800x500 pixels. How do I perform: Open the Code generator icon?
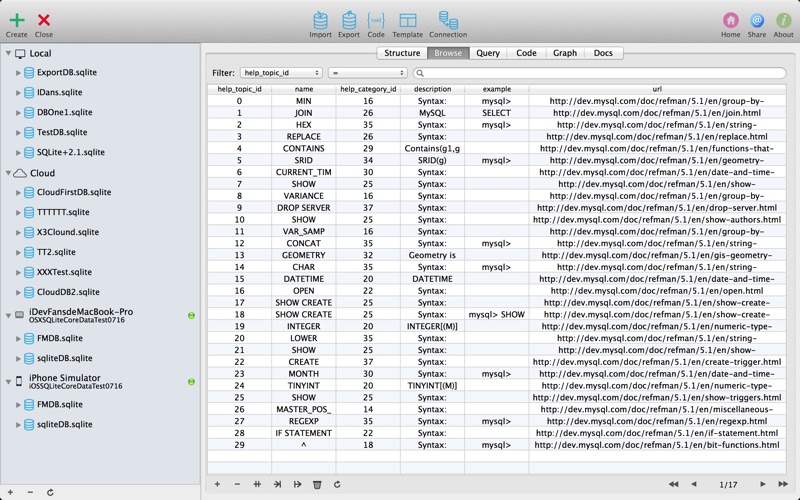click(376, 20)
